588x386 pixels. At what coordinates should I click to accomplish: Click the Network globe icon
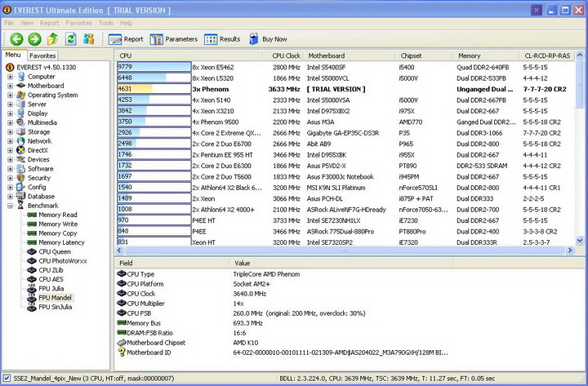click(21, 141)
